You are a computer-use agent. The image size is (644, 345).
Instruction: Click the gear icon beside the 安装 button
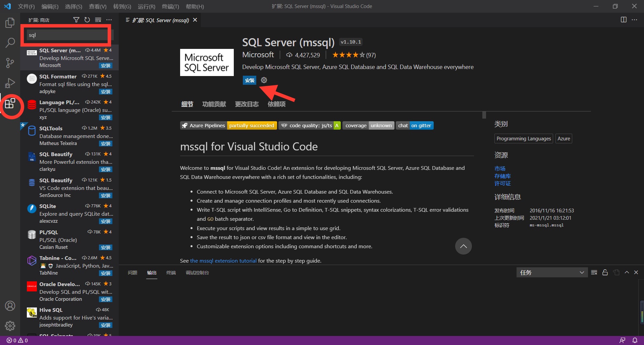264,80
